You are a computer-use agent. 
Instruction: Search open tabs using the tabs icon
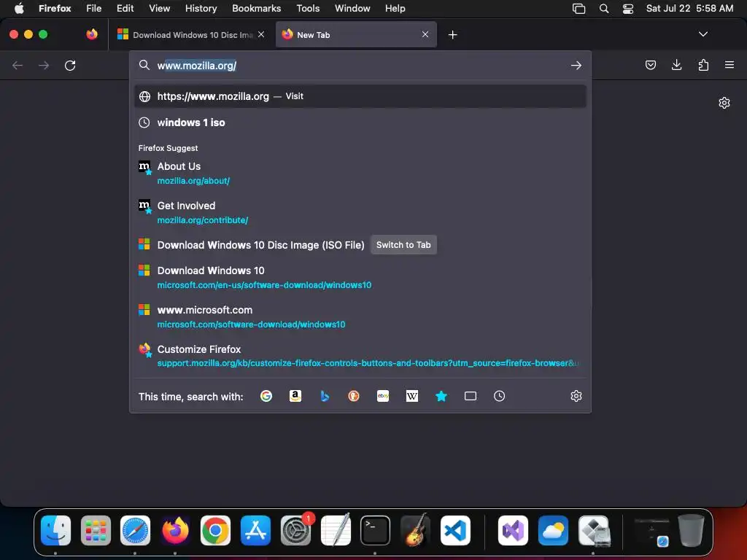[x=471, y=396]
